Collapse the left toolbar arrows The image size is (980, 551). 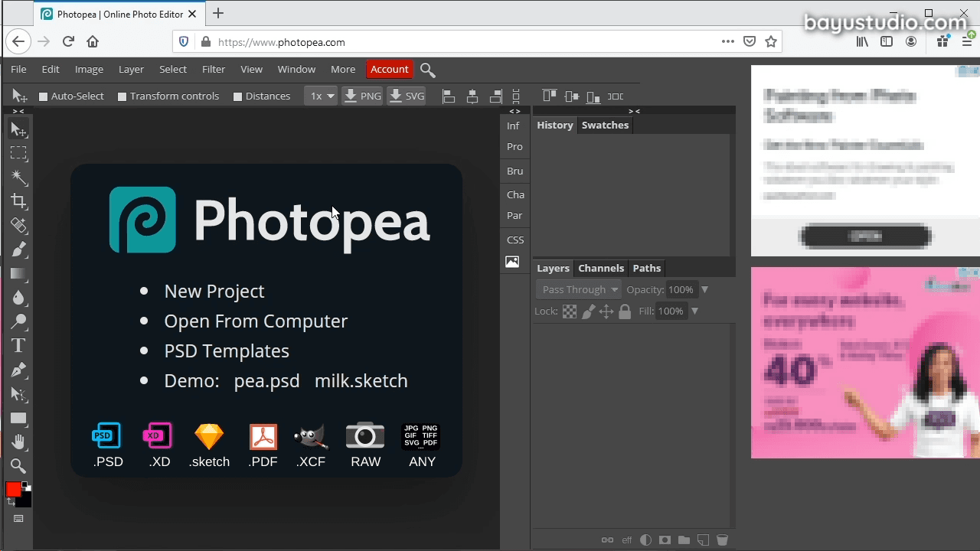18,112
